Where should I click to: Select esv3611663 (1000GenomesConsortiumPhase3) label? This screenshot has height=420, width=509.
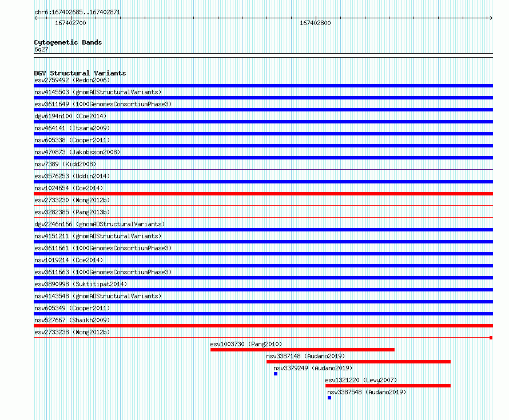[x=103, y=272]
